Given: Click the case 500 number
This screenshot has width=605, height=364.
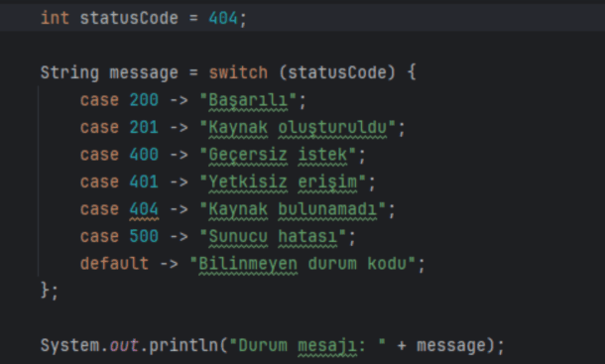Looking at the screenshot, I should pos(144,237).
